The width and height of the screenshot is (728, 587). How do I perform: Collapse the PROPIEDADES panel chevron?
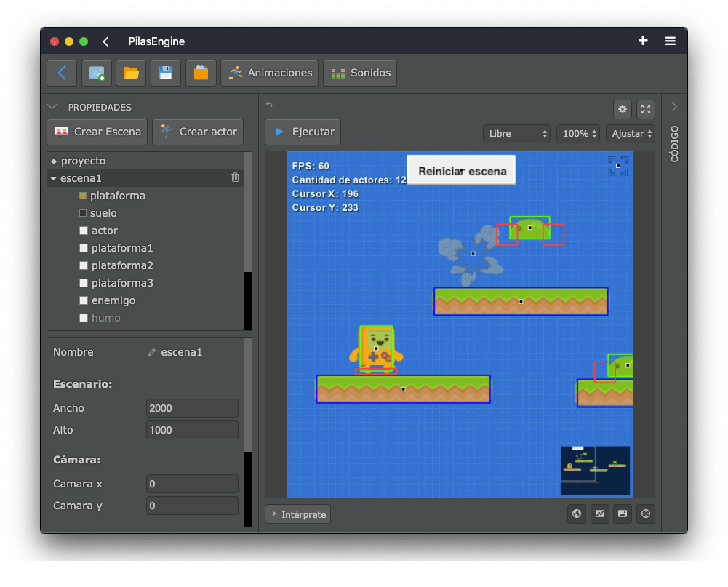pyautogui.click(x=52, y=107)
